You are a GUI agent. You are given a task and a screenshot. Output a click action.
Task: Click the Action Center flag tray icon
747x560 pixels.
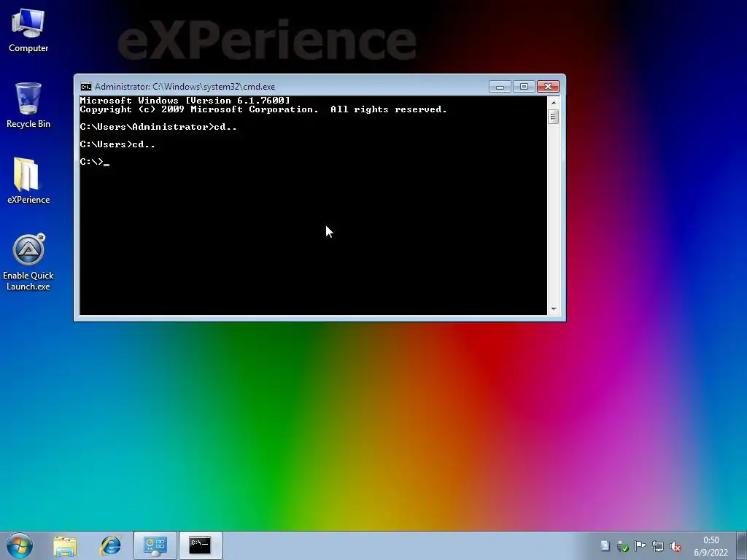[x=640, y=546]
